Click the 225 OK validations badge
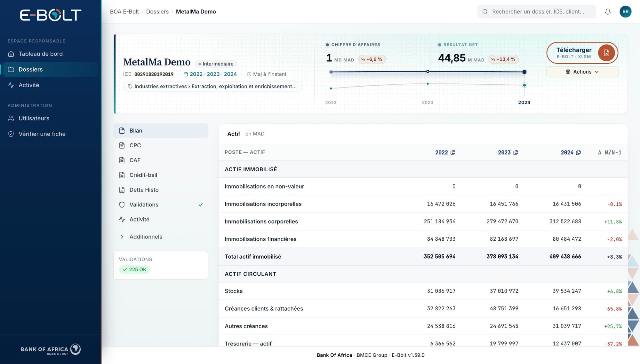640x364 pixels. point(134,269)
